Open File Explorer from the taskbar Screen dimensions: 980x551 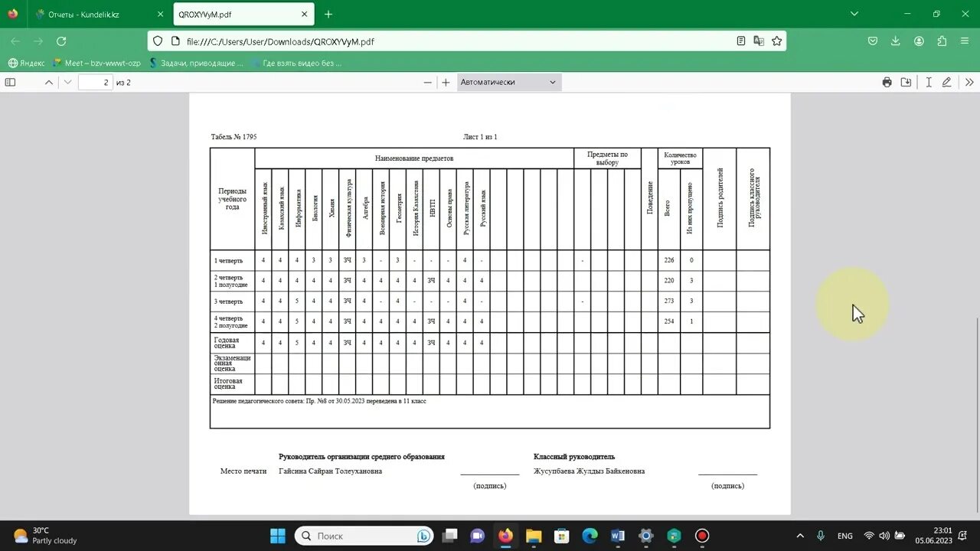[534, 536]
